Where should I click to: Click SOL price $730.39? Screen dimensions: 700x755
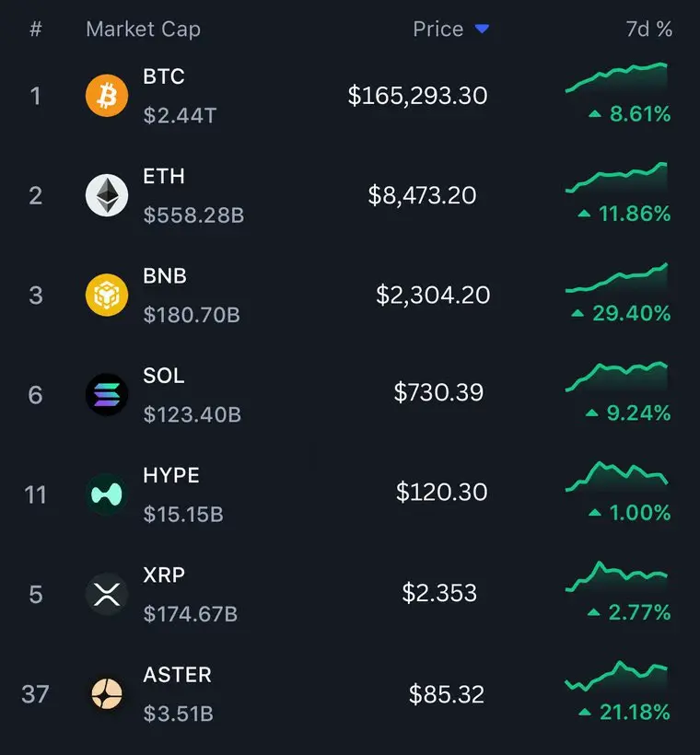[x=438, y=392]
